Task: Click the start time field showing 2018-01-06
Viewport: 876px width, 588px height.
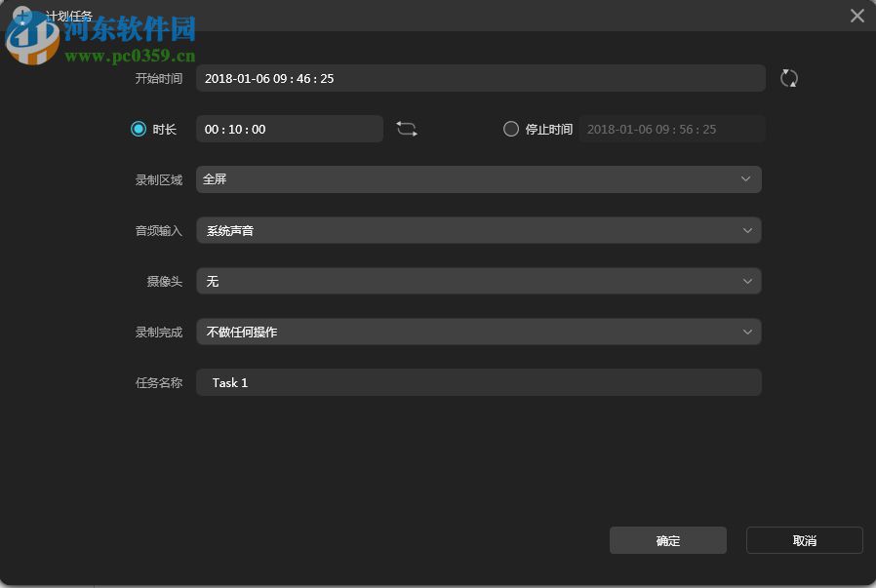Action: pos(480,78)
